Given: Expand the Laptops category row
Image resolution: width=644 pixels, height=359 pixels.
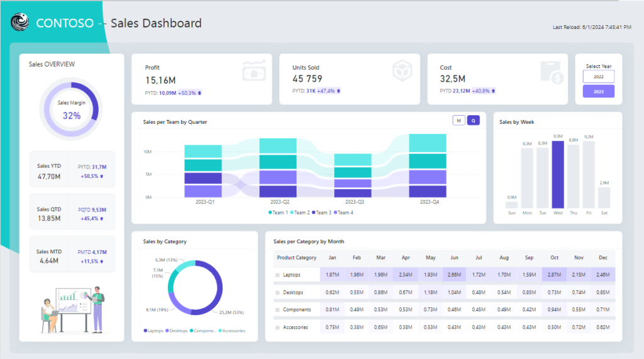Looking at the screenshot, I should coord(277,275).
